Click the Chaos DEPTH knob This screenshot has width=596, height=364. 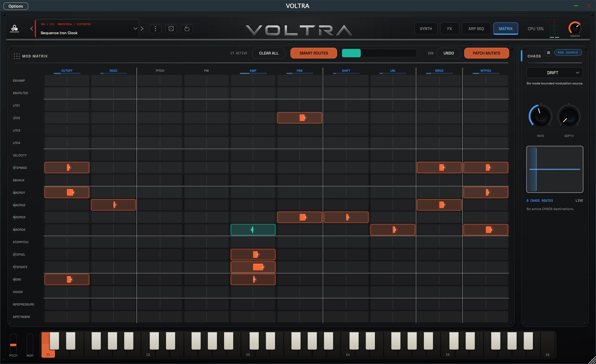569,116
